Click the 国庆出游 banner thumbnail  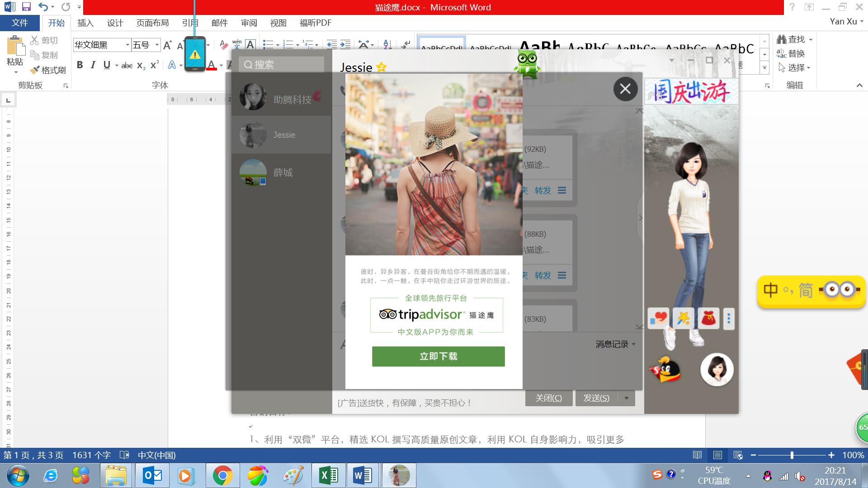pyautogui.click(x=691, y=91)
